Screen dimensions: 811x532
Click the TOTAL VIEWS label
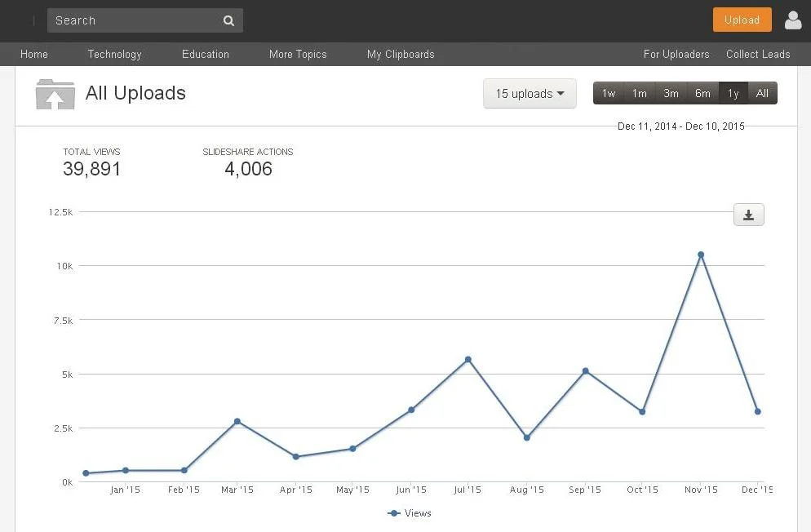pyautogui.click(x=91, y=152)
